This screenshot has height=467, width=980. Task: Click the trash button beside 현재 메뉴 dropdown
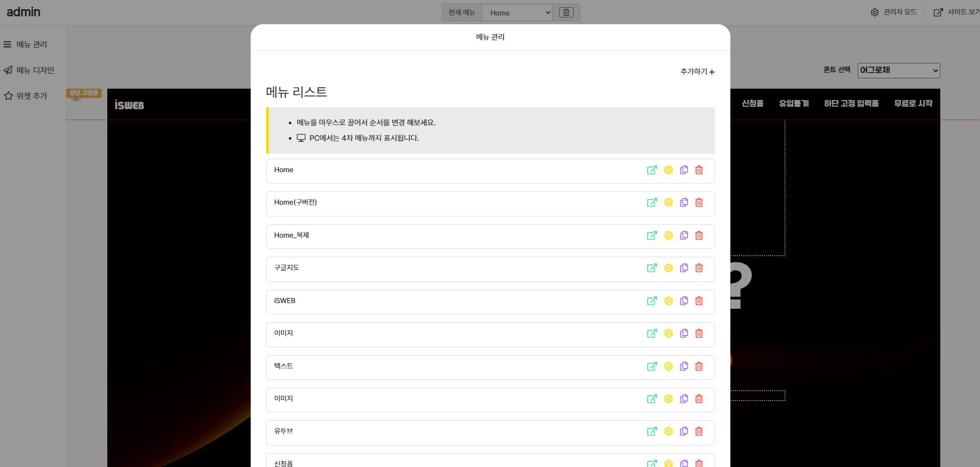point(566,12)
